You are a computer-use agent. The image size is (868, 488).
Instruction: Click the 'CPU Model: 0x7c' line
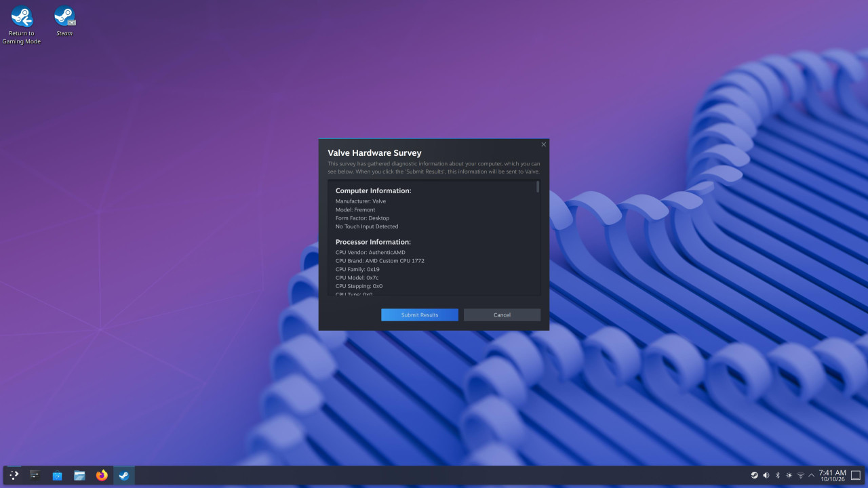(357, 278)
